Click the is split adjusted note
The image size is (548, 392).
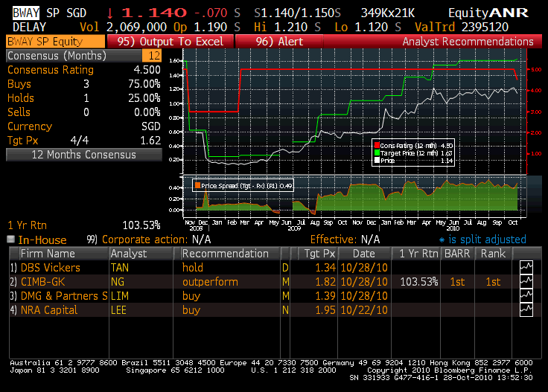[x=482, y=240]
